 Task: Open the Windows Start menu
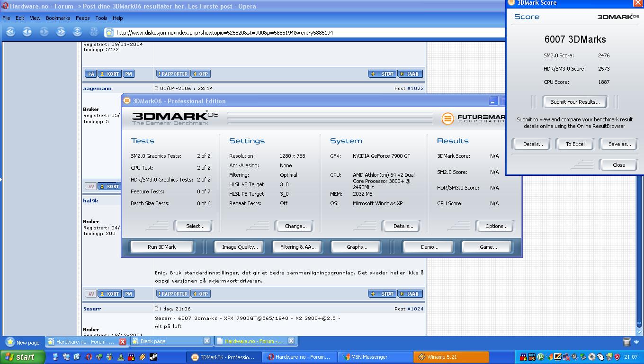click(x=23, y=357)
